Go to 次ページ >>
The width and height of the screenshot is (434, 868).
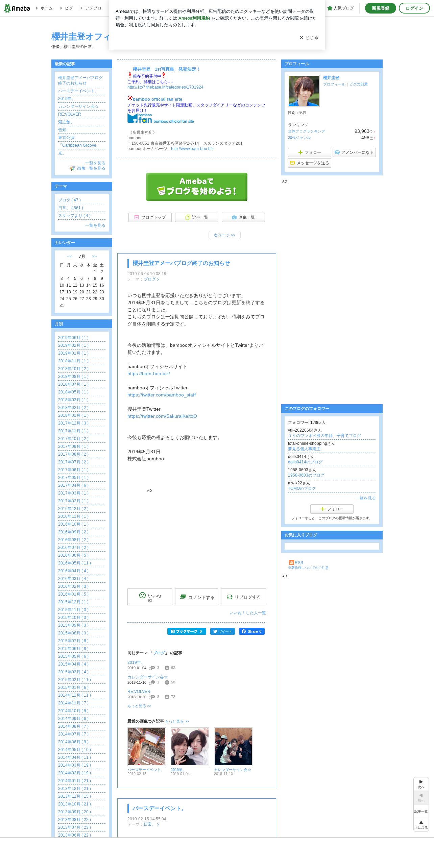(224, 235)
